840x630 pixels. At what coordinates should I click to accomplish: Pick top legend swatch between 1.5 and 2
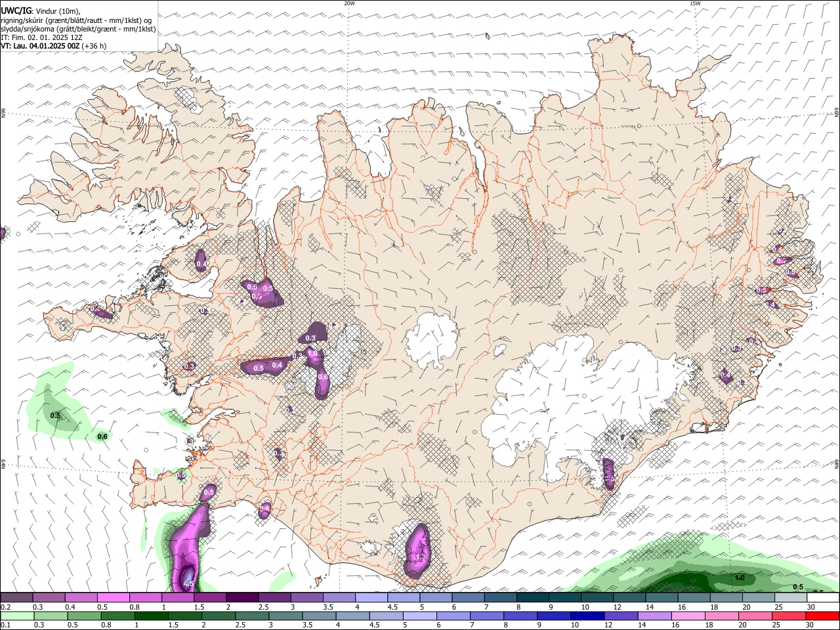tap(209, 597)
